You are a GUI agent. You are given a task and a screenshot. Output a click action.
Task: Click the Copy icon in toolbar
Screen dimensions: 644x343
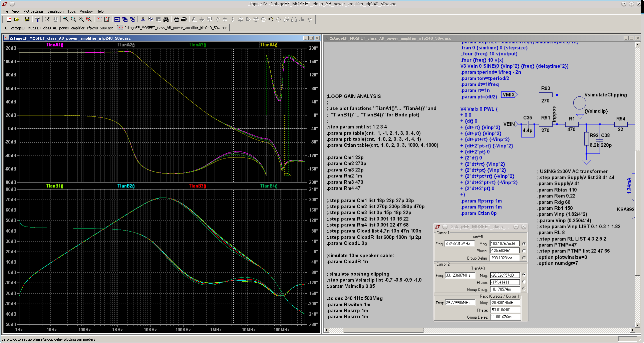(x=150, y=19)
